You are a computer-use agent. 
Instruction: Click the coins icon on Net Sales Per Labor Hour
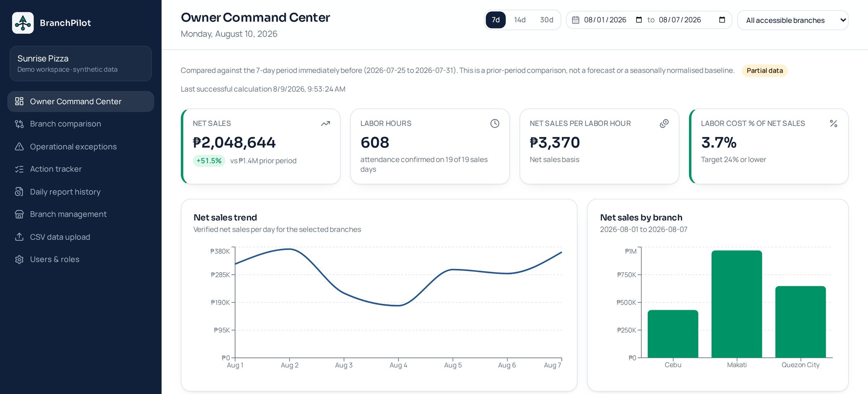pos(664,124)
